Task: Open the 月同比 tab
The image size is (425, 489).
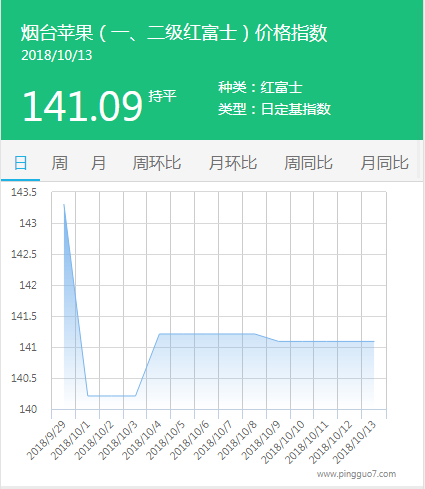Action: 384,163
